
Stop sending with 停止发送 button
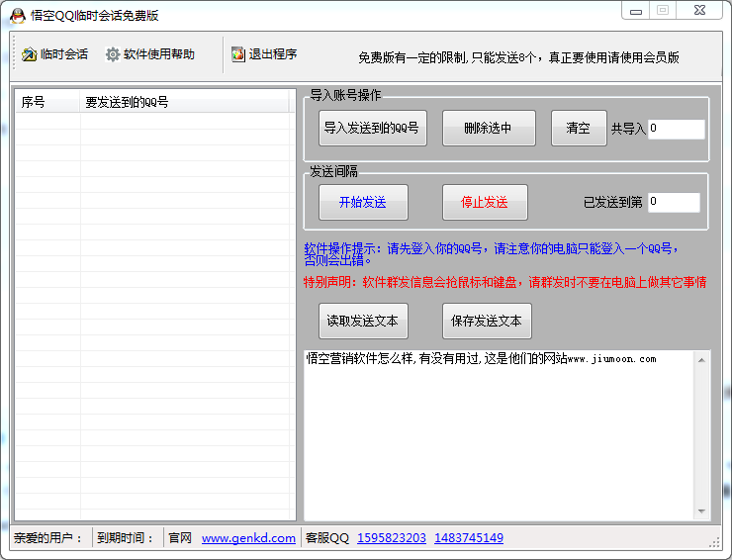point(485,202)
